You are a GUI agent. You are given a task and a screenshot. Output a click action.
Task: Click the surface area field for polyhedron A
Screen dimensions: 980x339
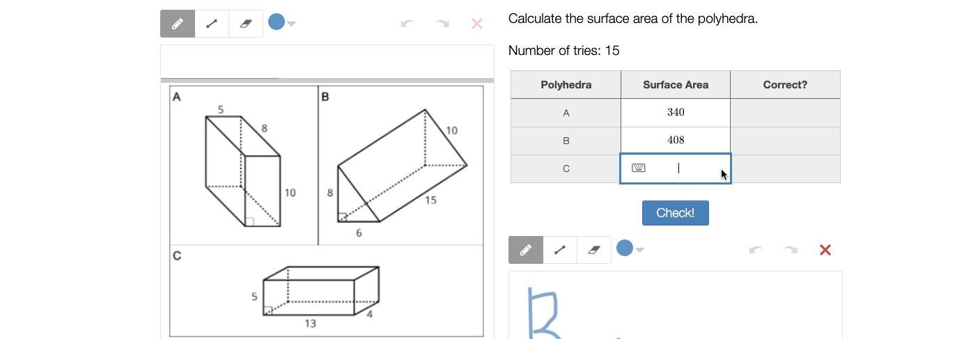pos(676,113)
